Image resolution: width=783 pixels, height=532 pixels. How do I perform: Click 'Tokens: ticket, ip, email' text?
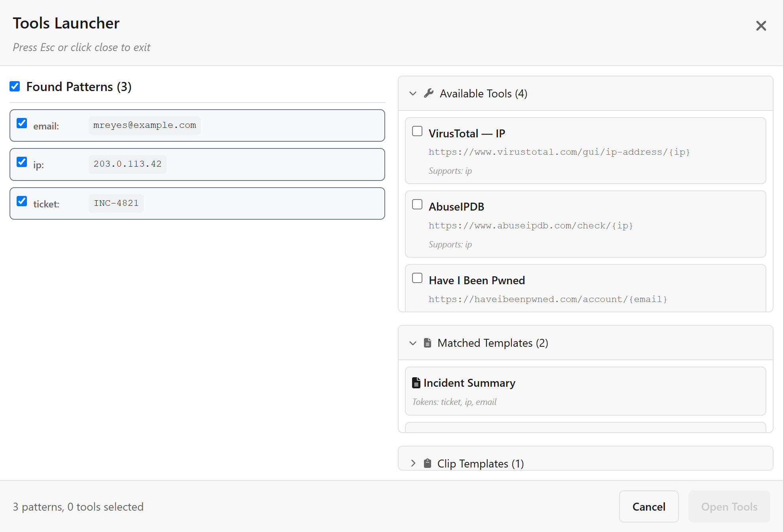pyautogui.click(x=454, y=402)
